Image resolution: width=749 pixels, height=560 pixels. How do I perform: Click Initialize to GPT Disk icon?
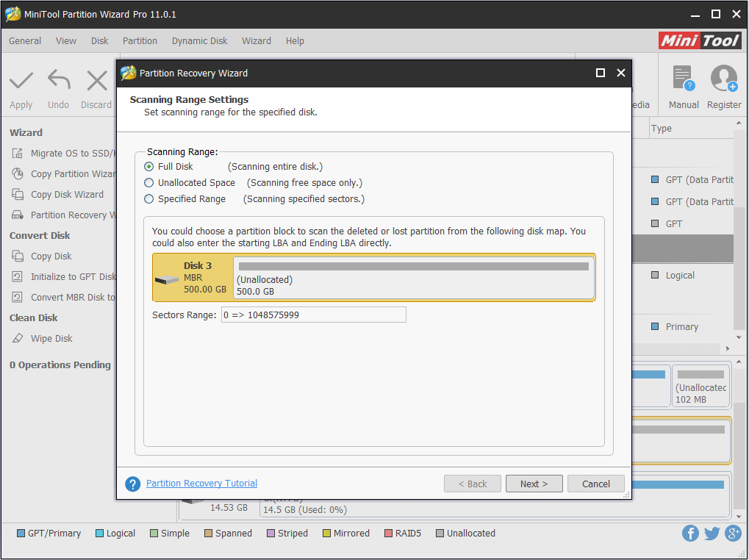tap(17, 276)
